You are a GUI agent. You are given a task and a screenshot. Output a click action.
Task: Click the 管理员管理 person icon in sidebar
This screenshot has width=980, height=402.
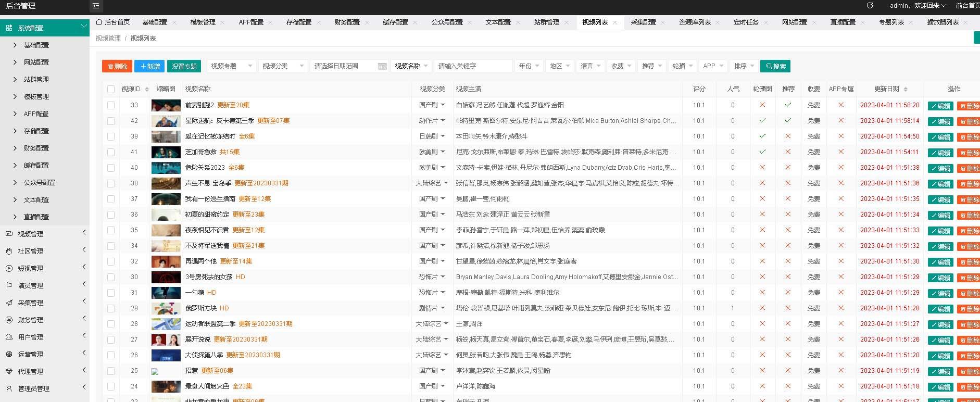coord(9,388)
